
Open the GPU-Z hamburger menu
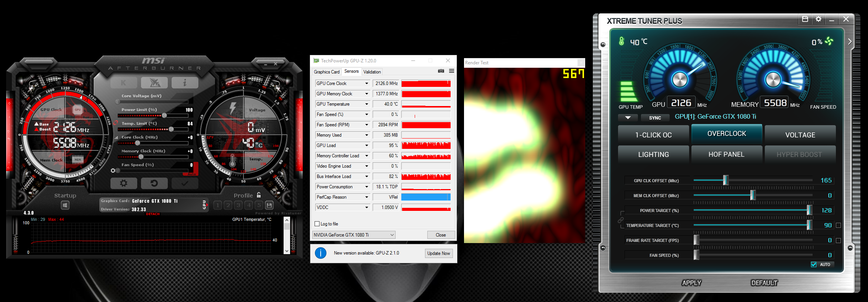[x=451, y=71]
